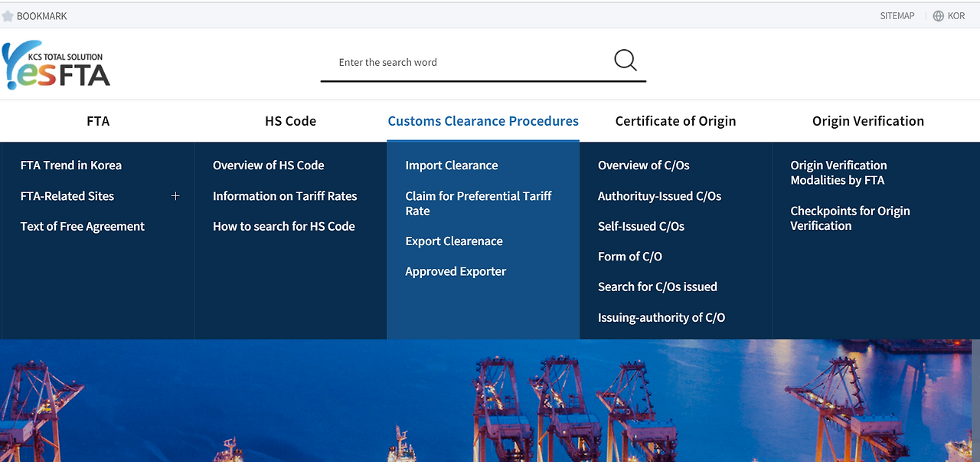Image resolution: width=980 pixels, height=462 pixels.
Task: Click the BOOKMARK text link
Action: click(42, 16)
